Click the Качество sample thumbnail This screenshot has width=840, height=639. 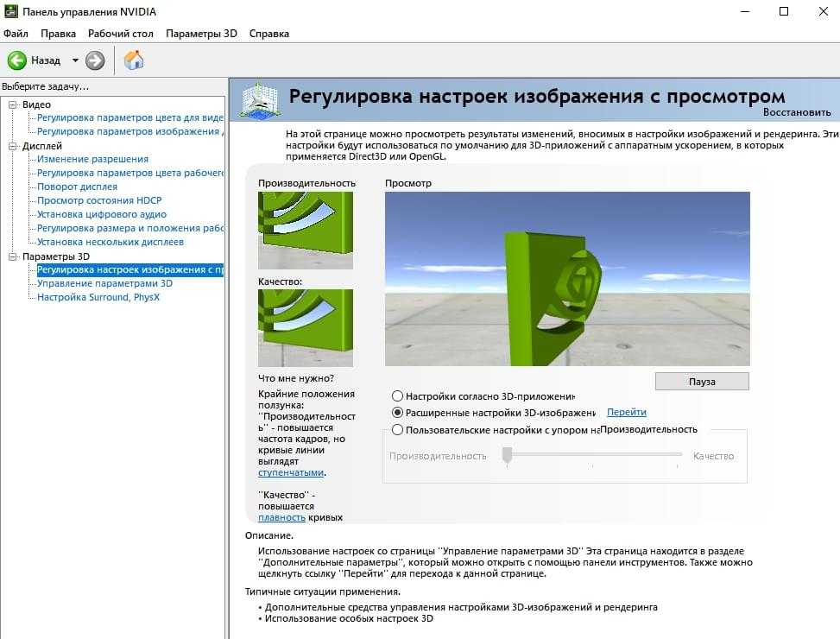306,328
